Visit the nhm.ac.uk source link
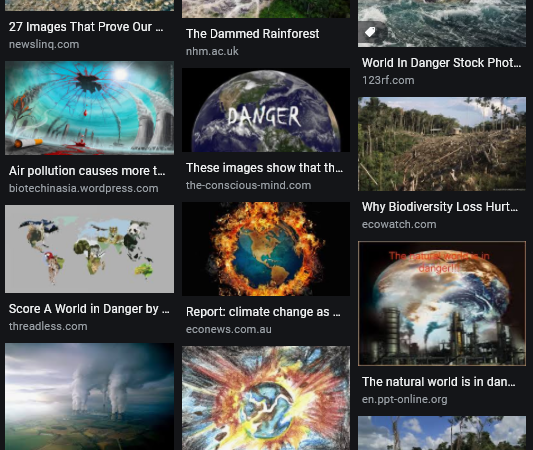The image size is (533, 450). (212, 51)
